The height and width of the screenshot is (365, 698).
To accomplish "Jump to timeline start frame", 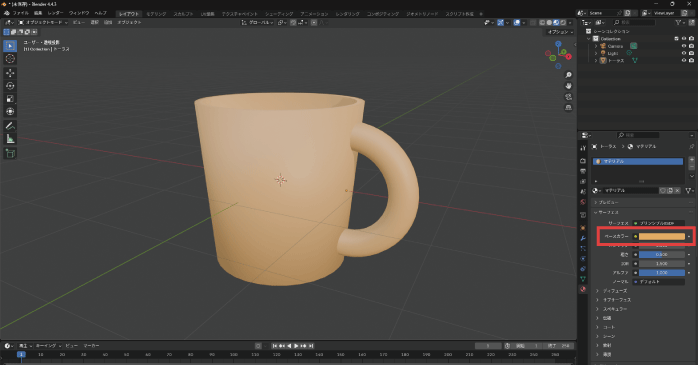I will (x=275, y=346).
